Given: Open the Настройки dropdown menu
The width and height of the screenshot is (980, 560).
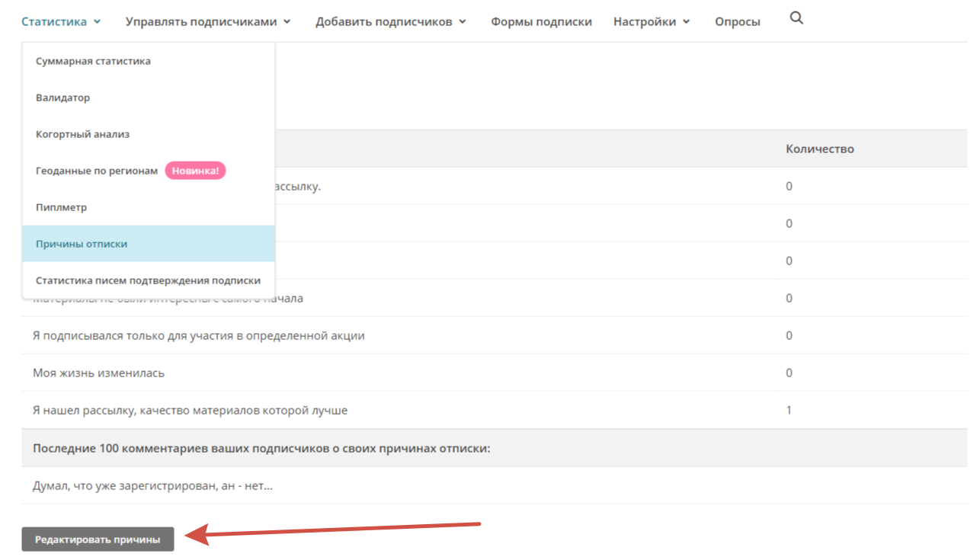Looking at the screenshot, I should (x=652, y=22).
